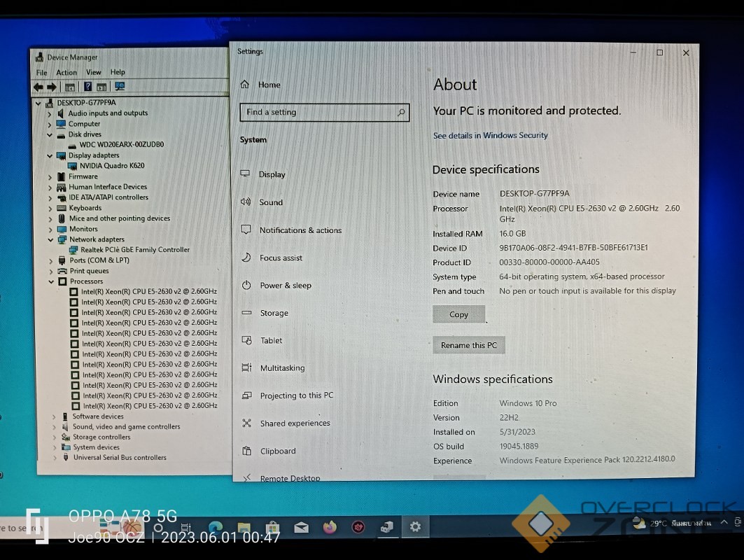The image size is (744, 560).
Task: Expand the Computer node arrow
Action: point(50,125)
